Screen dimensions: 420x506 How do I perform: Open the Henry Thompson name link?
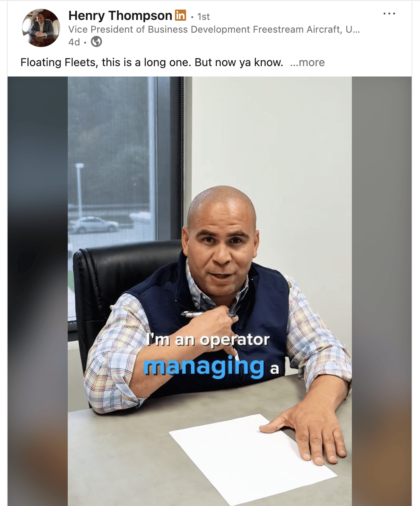click(x=120, y=16)
